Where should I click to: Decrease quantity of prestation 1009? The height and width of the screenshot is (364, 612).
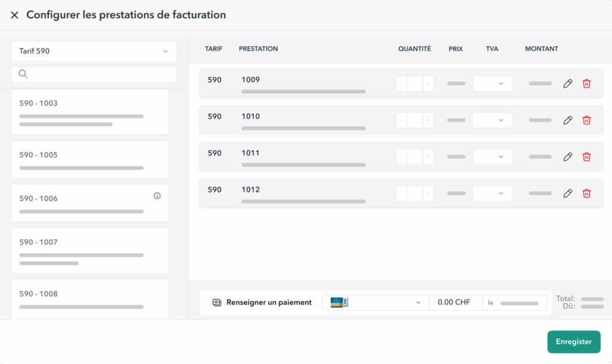tap(401, 84)
